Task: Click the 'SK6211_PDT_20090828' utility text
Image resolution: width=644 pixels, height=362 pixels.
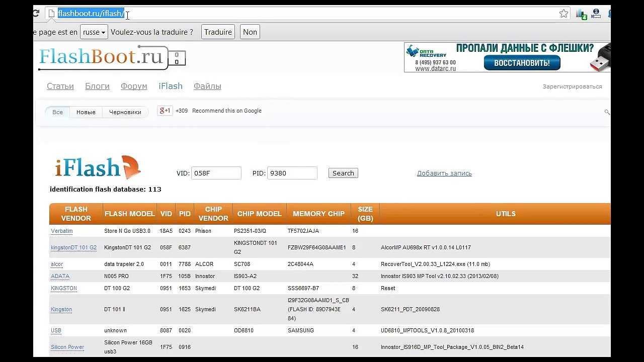Action: click(x=410, y=309)
